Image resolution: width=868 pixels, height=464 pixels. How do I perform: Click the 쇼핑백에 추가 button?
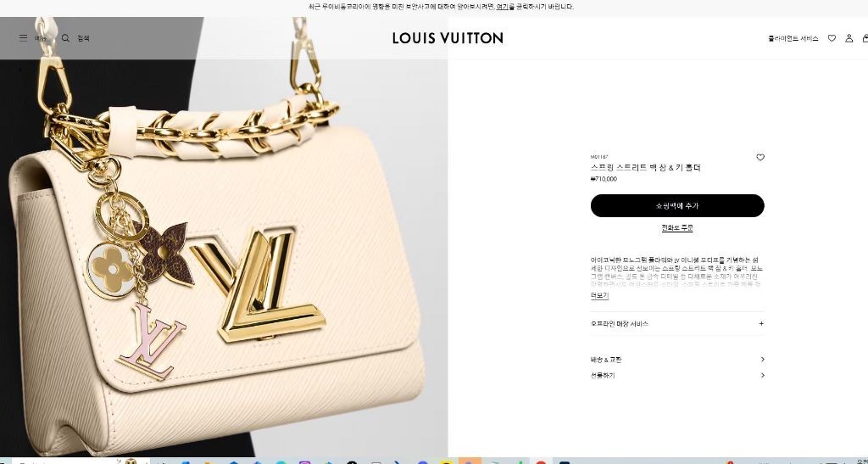pos(677,205)
